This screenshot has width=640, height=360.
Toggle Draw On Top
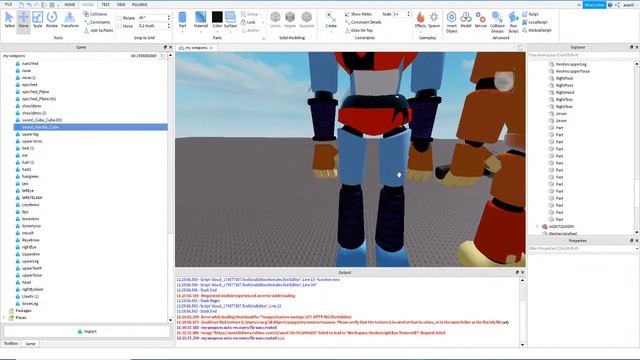(x=359, y=30)
